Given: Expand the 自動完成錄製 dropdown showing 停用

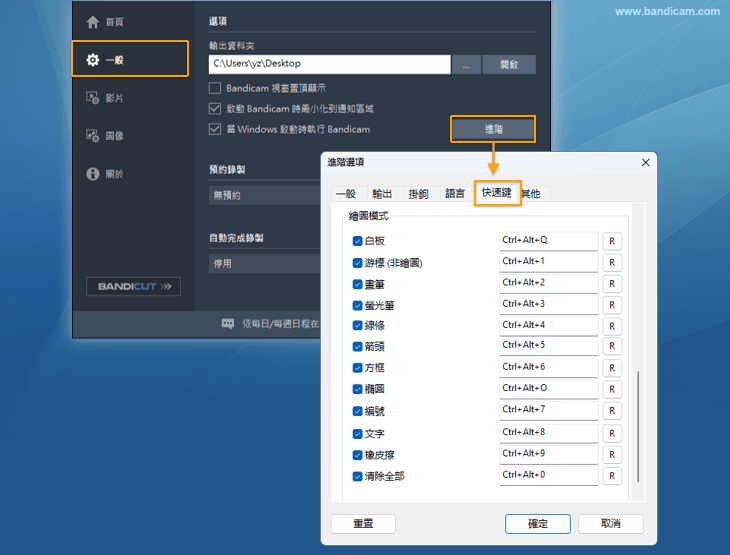Looking at the screenshot, I should [x=265, y=264].
